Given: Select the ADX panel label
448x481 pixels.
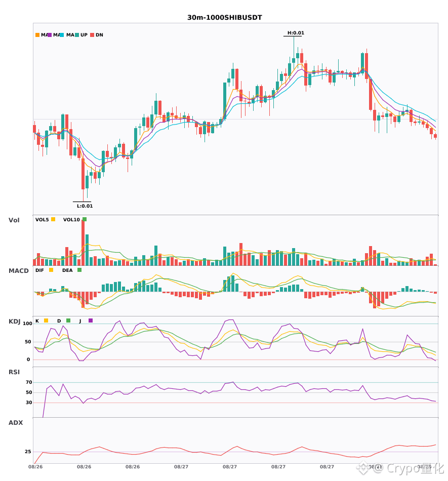Looking at the screenshot, I should (x=16, y=422).
